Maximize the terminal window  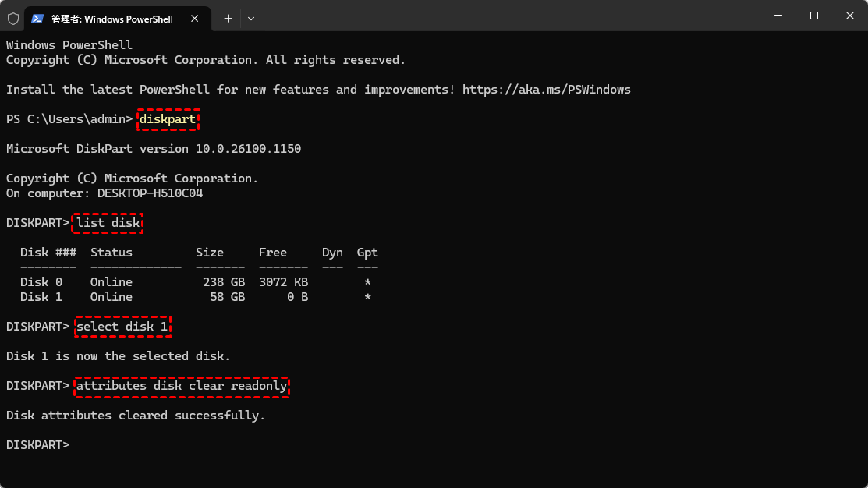814,16
